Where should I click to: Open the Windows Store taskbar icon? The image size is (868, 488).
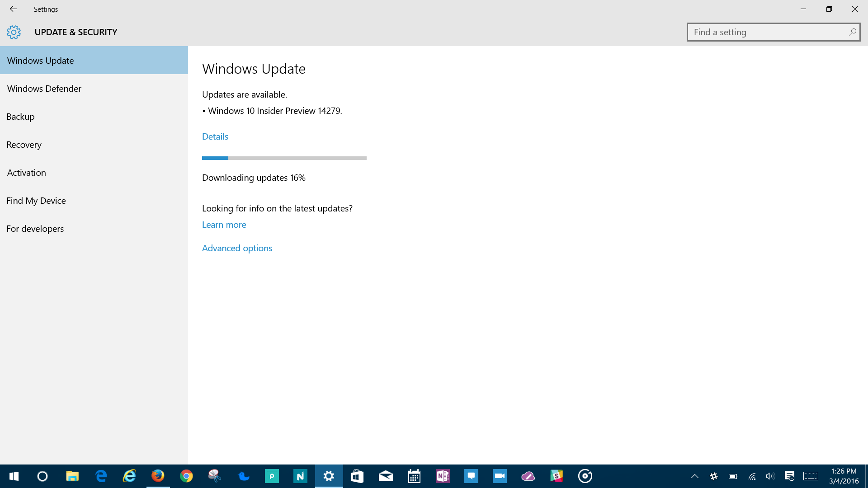coord(357,476)
